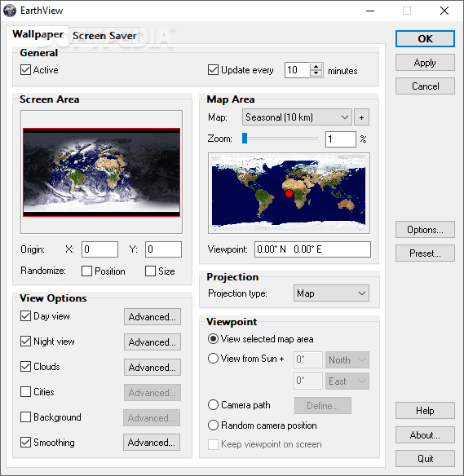
Task: Switch to the Wallpaper tab
Action: tap(38, 34)
